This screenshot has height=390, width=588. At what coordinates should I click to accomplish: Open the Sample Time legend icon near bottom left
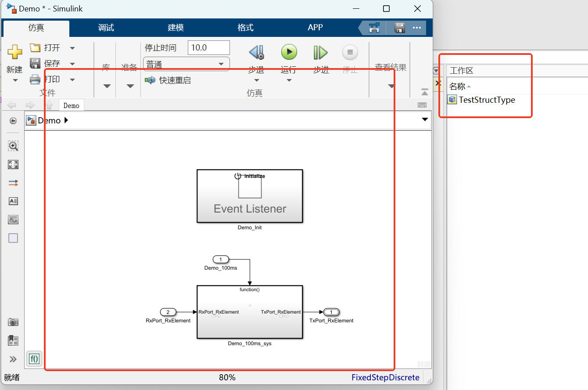tap(13, 340)
